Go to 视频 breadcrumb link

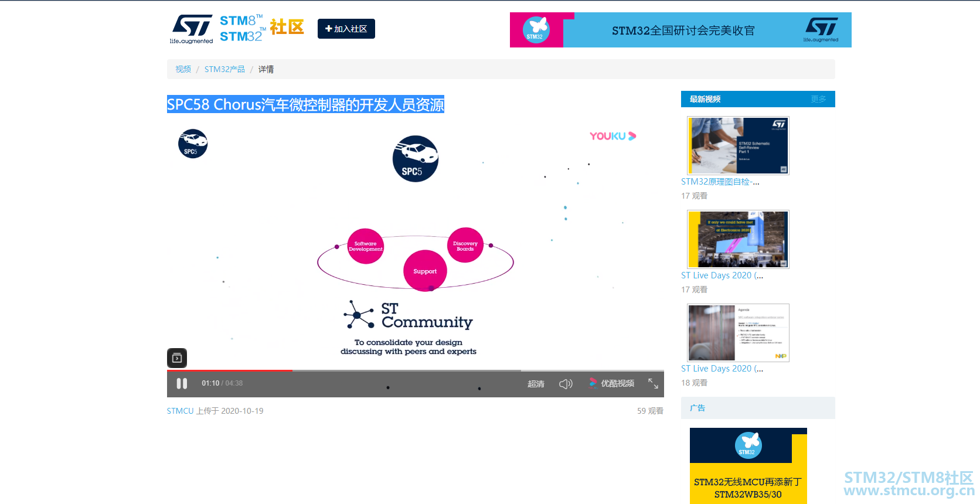183,69
